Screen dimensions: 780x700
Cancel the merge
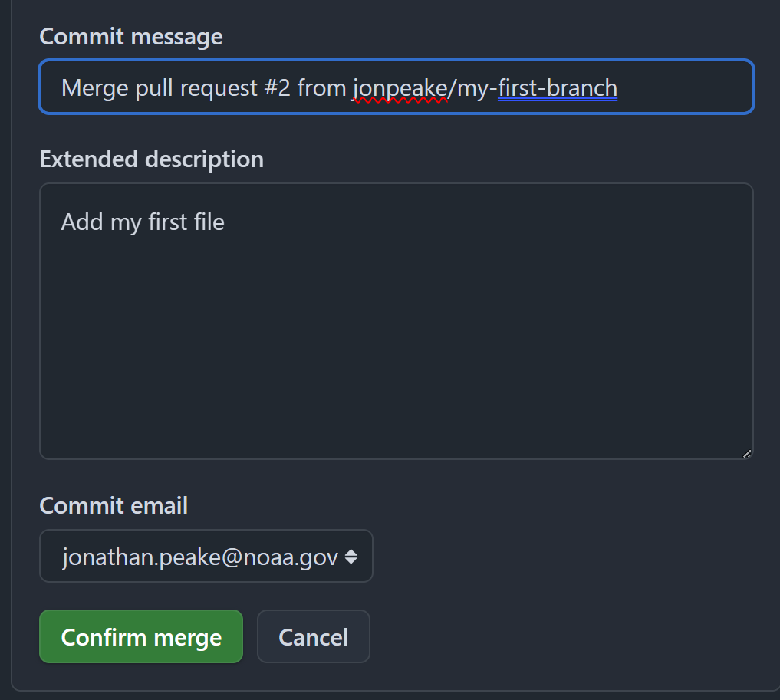click(x=314, y=636)
